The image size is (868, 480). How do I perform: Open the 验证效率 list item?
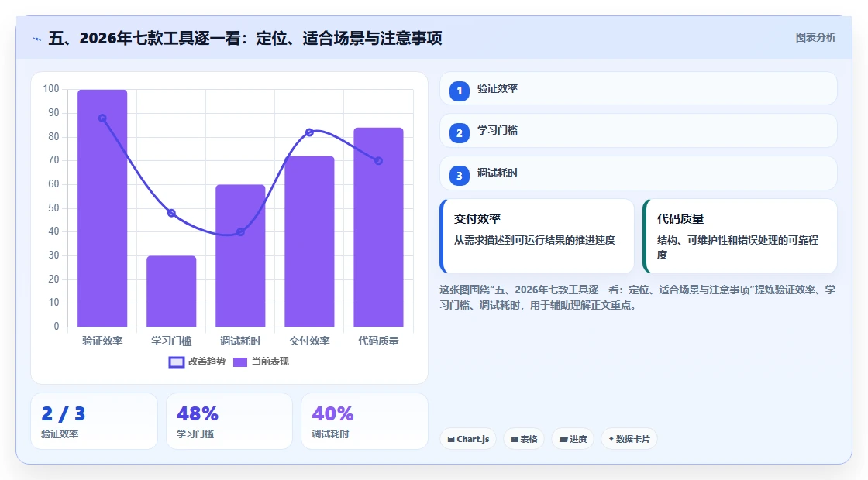[x=639, y=88]
